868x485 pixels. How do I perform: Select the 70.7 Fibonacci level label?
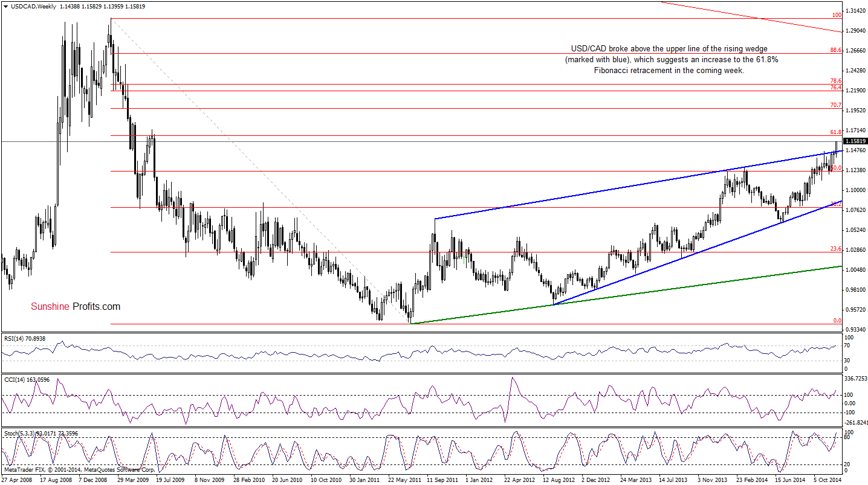click(x=836, y=105)
